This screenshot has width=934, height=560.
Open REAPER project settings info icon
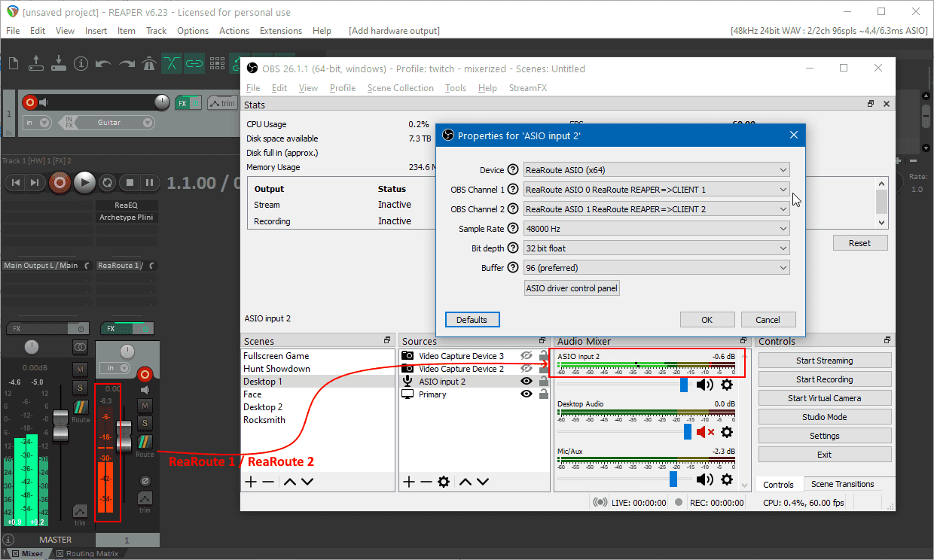[81, 63]
